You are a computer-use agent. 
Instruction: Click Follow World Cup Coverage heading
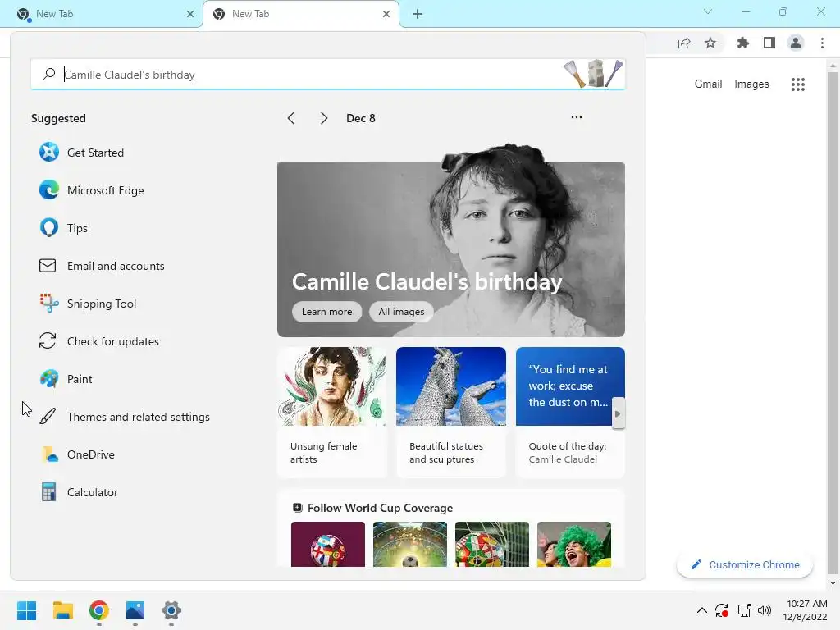[380, 507]
